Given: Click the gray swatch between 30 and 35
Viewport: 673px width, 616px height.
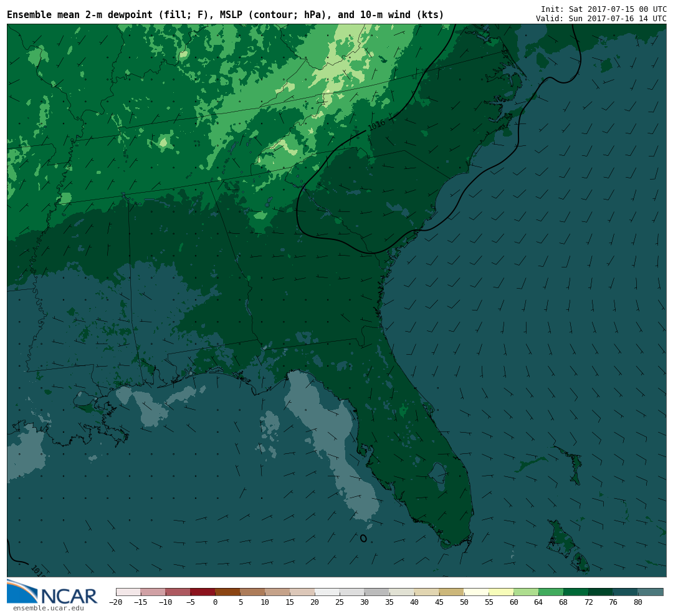Looking at the screenshot, I should [x=377, y=592].
